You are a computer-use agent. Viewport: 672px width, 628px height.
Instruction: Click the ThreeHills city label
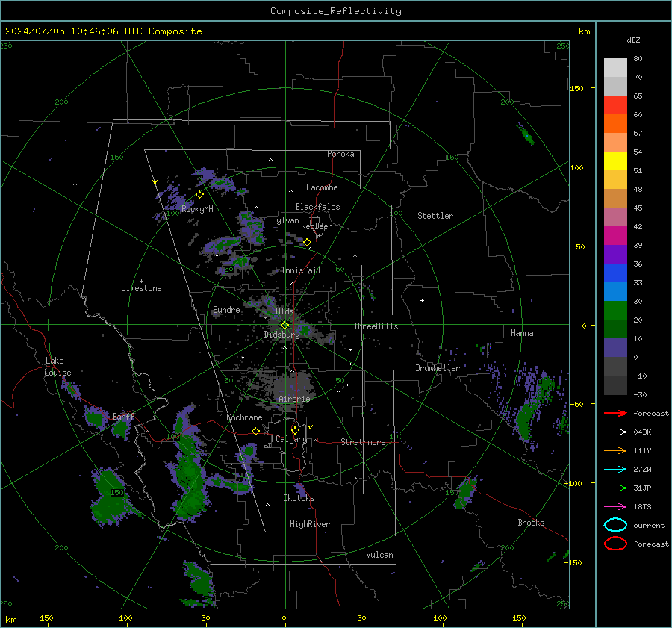pos(376,326)
